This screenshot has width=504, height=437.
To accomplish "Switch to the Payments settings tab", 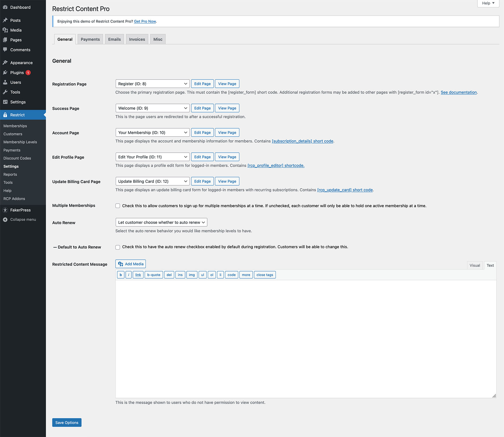I will pyautogui.click(x=90, y=39).
